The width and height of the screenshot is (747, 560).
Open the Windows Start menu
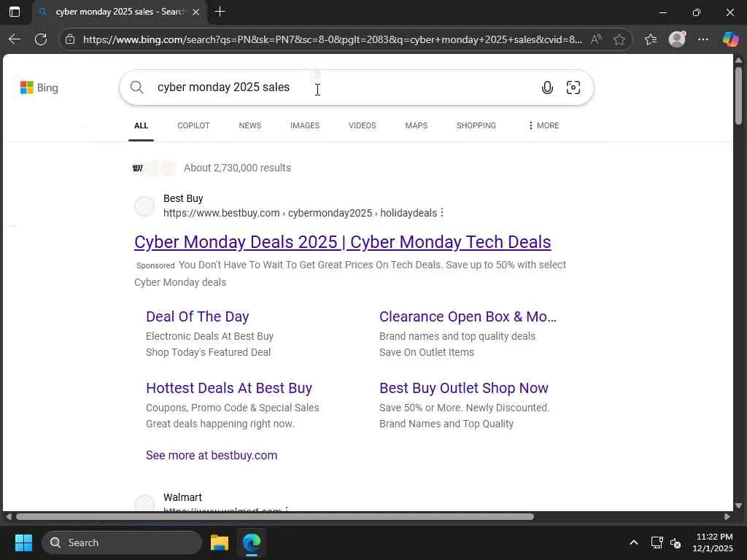[23, 542]
